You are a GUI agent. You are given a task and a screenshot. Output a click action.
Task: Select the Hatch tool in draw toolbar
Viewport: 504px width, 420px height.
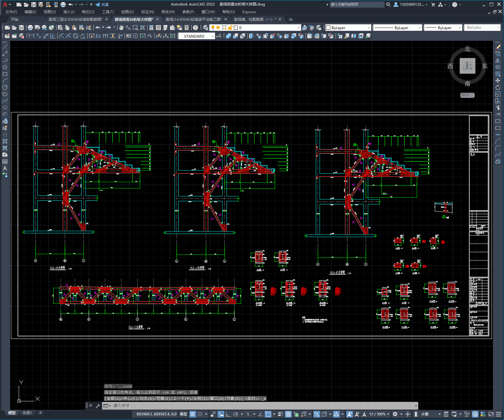[x=5, y=141]
